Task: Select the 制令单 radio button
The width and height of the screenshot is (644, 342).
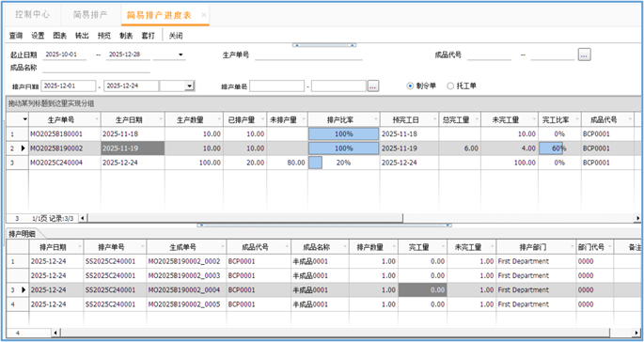Action: click(410, 86)
